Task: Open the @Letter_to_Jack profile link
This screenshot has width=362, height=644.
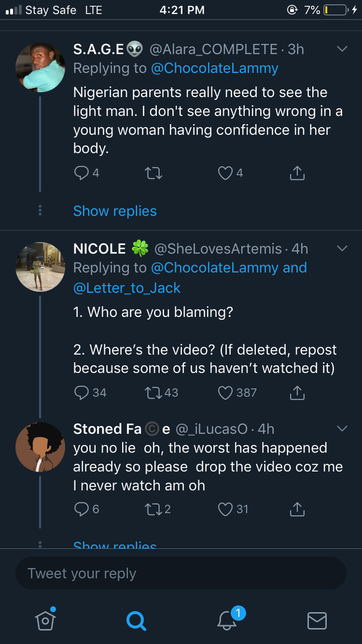Action: click(x=127, y=288)
